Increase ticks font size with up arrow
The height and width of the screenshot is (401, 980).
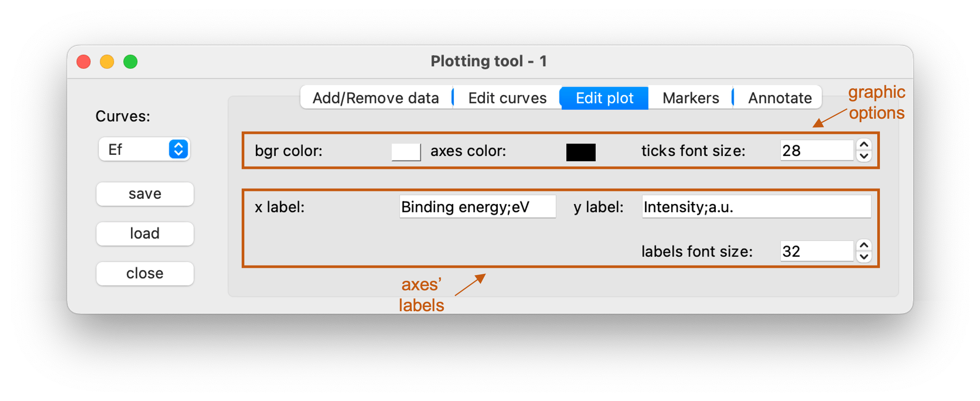[x=864, y=145]
